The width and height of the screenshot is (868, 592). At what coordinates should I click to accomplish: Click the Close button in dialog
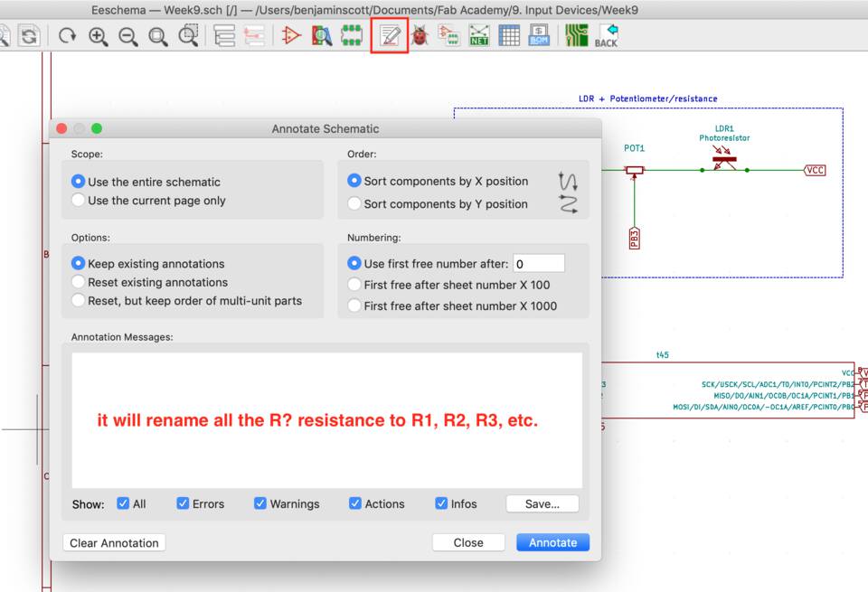pos(468,543)
